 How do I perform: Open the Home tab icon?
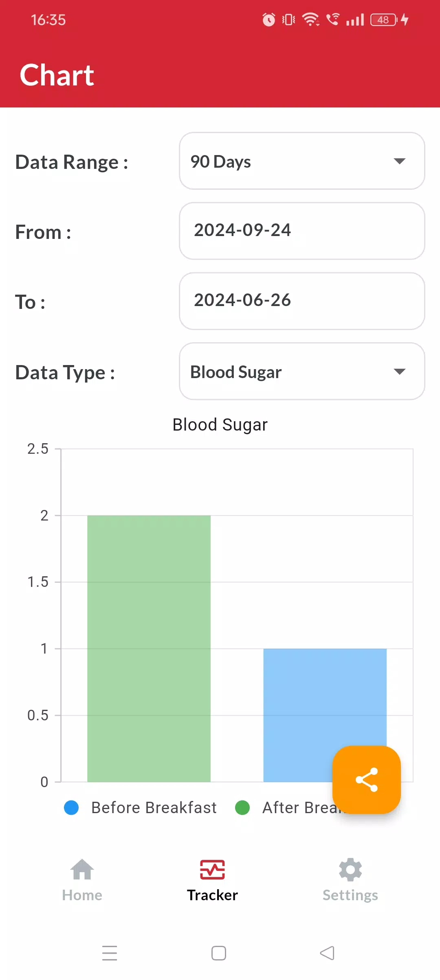[x=82, y=869]
